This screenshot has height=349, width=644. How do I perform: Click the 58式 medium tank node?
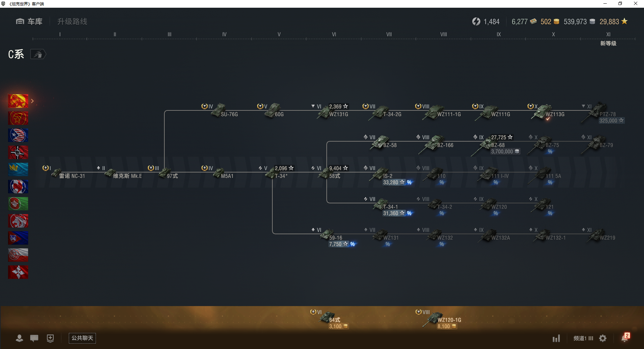[x=330, y=172]
